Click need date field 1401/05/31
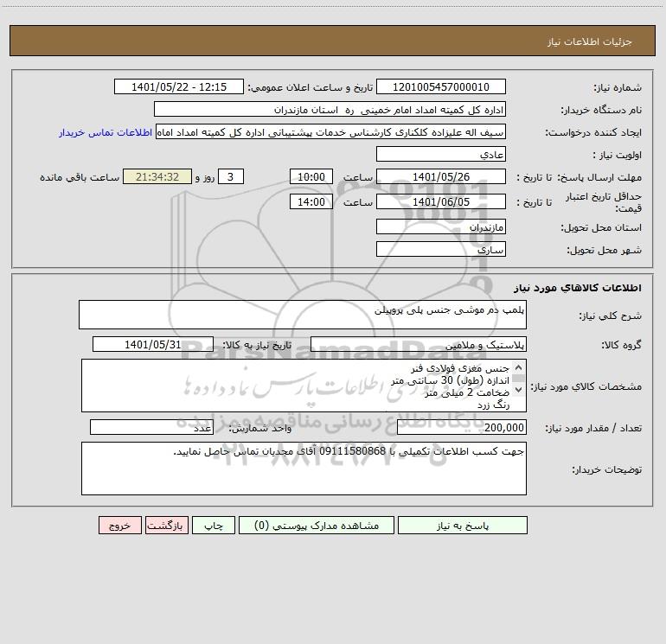Viewport: 666px width, 644px height. 153,344
